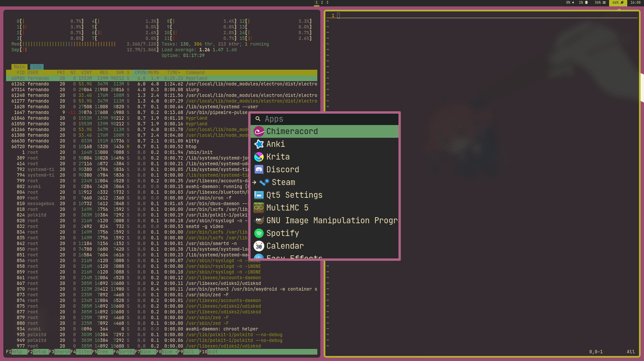
Task: Launch Spotify from the launcher
Action: pyautogui.click(x=324, y=233)
